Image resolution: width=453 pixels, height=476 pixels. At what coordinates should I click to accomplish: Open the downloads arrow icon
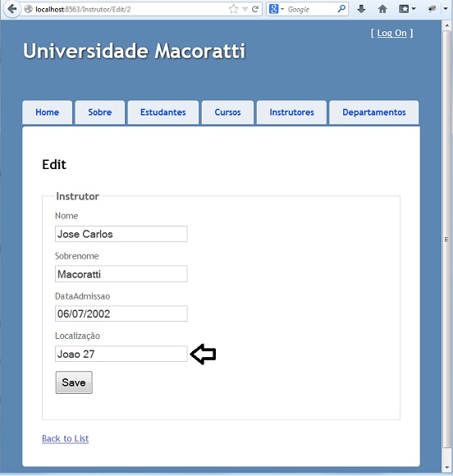point(361,9)
